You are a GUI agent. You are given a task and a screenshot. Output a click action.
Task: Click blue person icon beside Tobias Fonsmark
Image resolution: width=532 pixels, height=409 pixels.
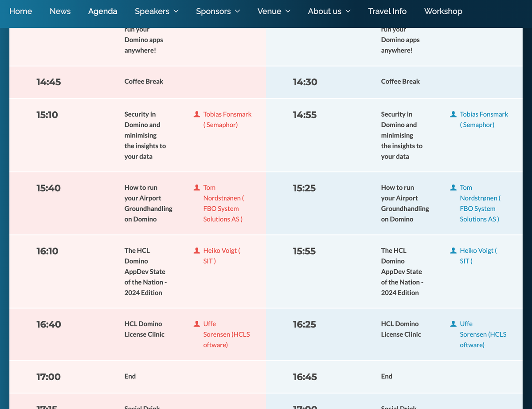tap(453, 114)
